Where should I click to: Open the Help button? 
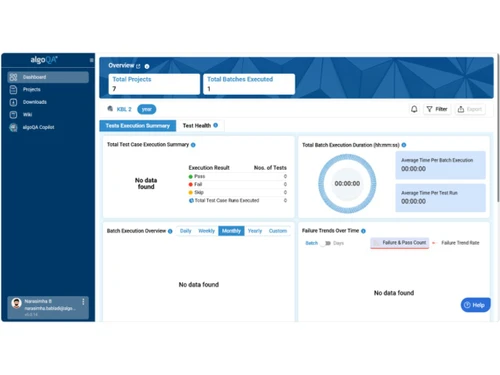[475, 305]
